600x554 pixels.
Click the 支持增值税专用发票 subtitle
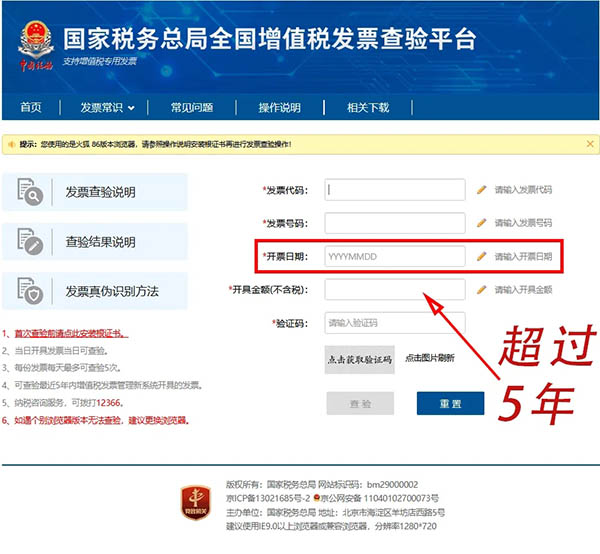(x=99, y=61)
